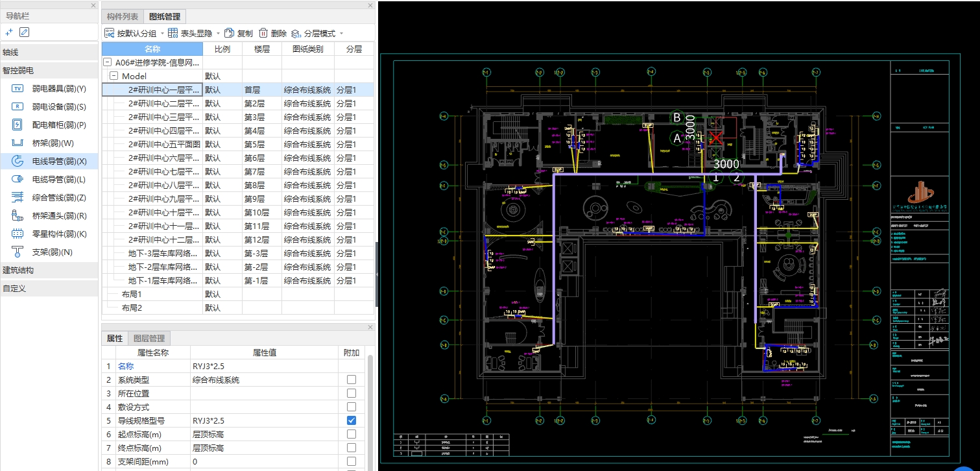This screenshot has height=471, width=980.
Task: Toggle 附加 checkbox for 支架间距(mm)
Action: point(352,461)
